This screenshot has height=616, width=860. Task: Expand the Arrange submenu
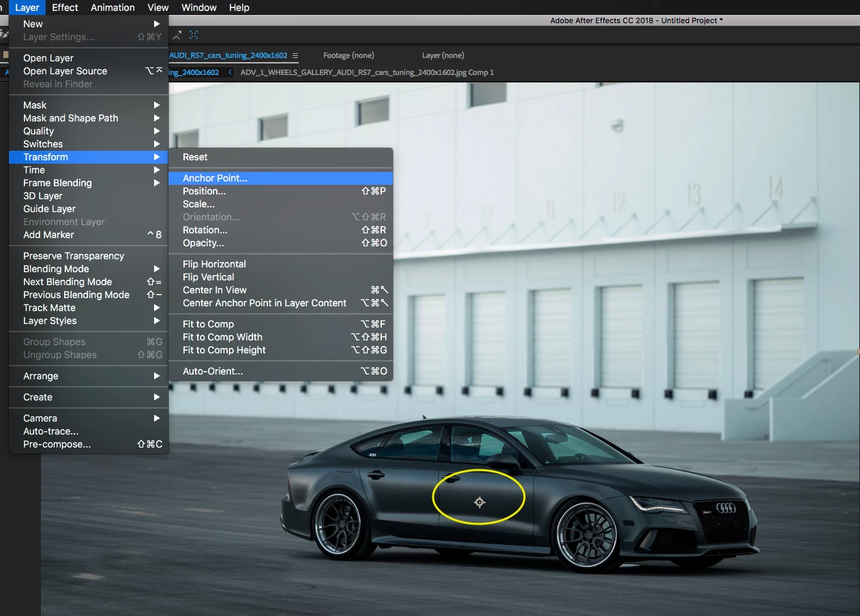pos(89,376)
